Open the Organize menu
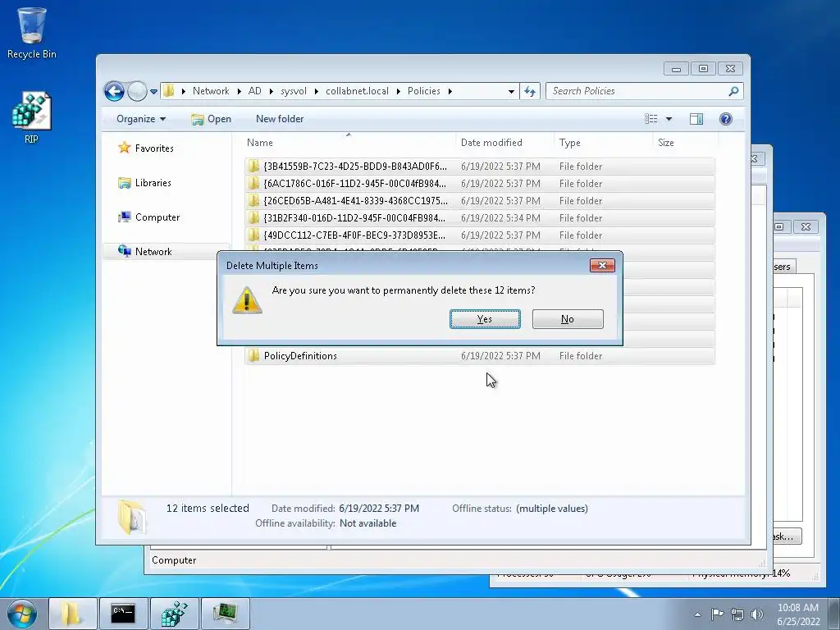This screenshot has width=840, height=630. tap(141, 119)
